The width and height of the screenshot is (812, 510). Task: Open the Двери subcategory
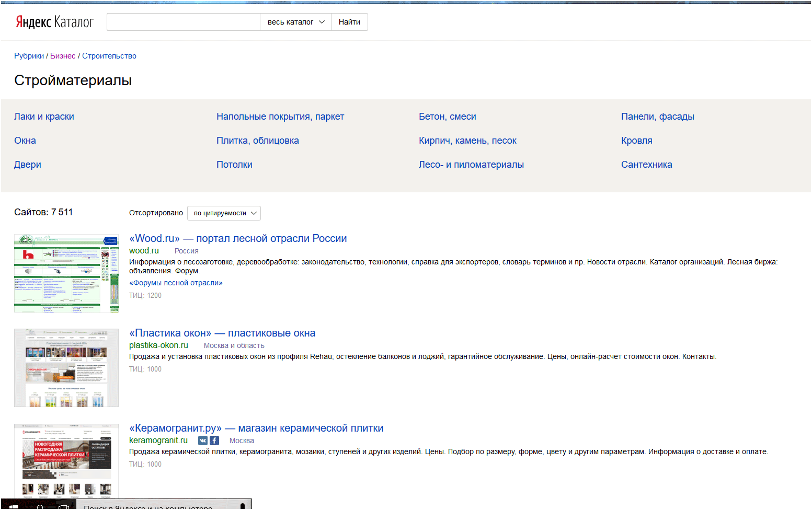tap(28, 165)
